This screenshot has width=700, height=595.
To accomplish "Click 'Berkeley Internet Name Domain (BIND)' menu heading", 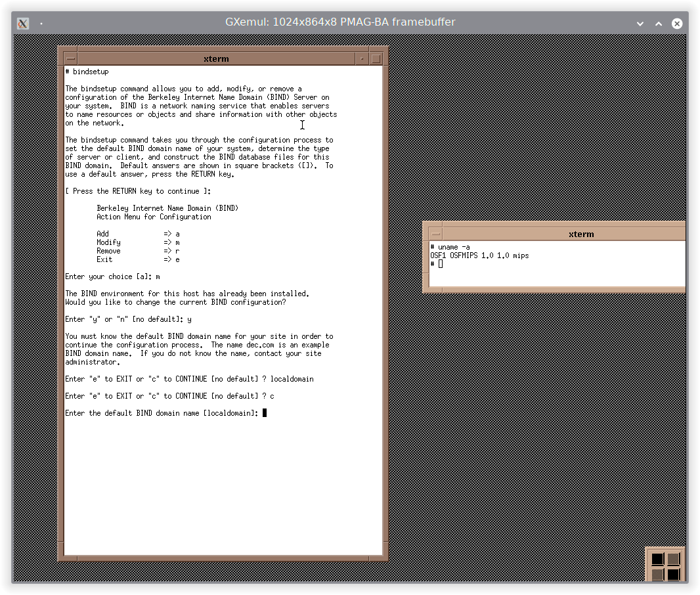I will [x=167, y=208].
